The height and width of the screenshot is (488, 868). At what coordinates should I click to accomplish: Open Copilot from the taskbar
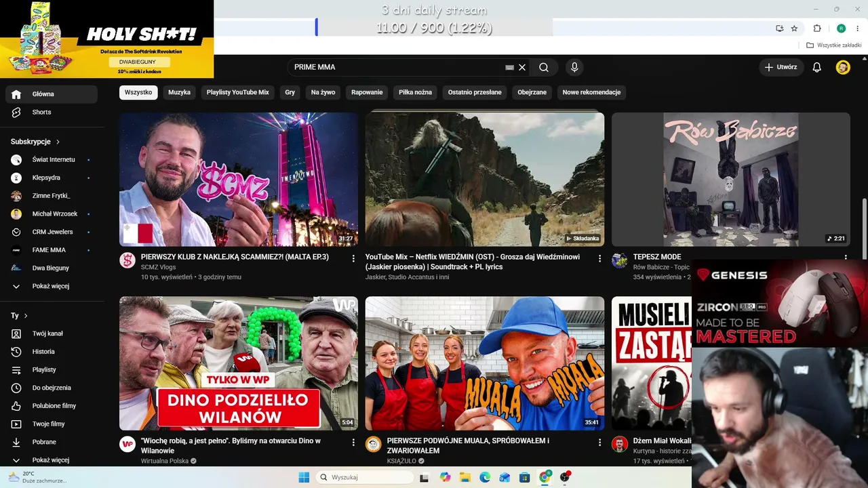tap(445, 477)
